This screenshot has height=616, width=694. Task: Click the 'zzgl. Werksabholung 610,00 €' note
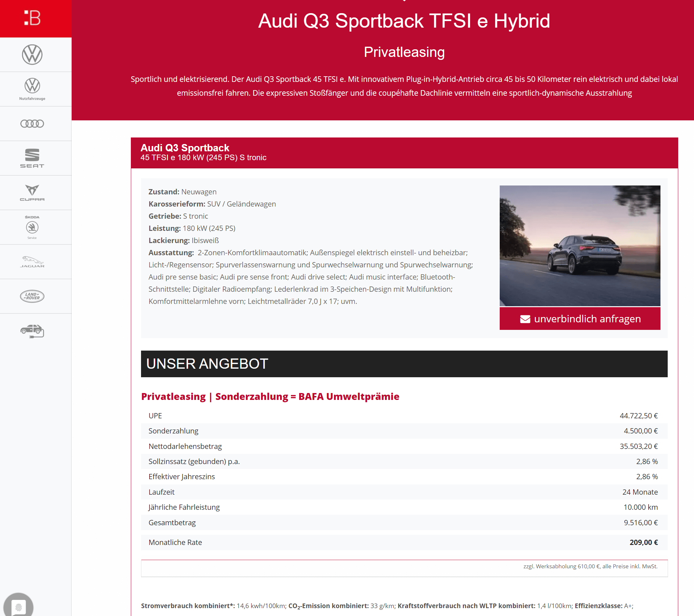[x=590, y=566]
